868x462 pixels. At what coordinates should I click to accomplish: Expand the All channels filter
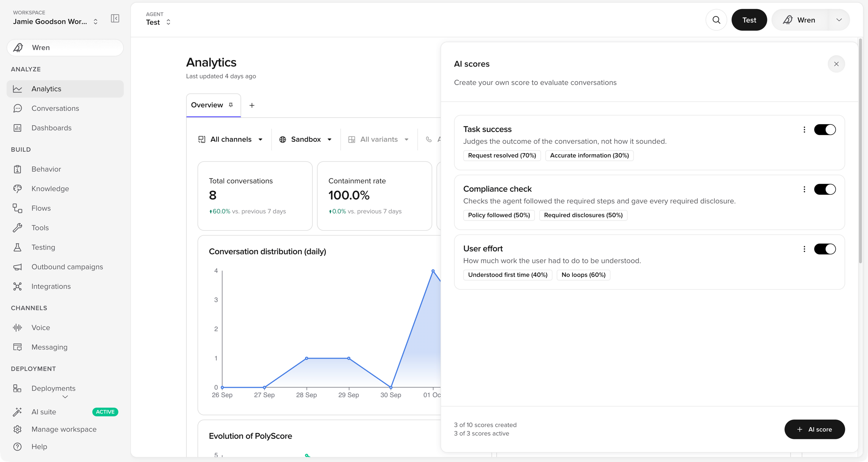click(231, 139)
